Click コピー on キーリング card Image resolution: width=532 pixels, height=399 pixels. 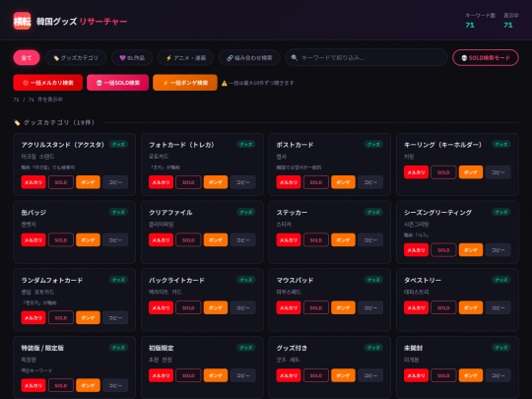point(499,172)
